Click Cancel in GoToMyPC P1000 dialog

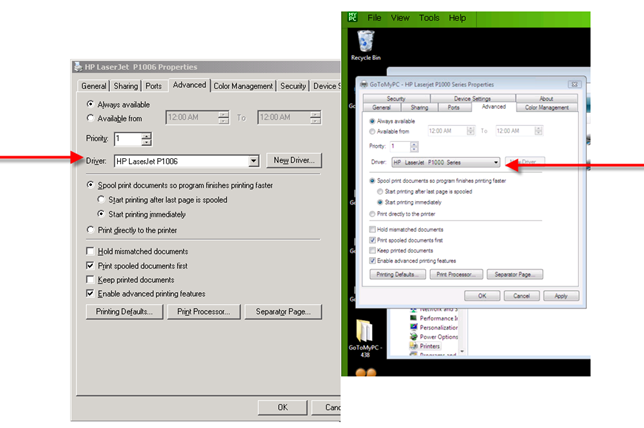click(521, 296)
